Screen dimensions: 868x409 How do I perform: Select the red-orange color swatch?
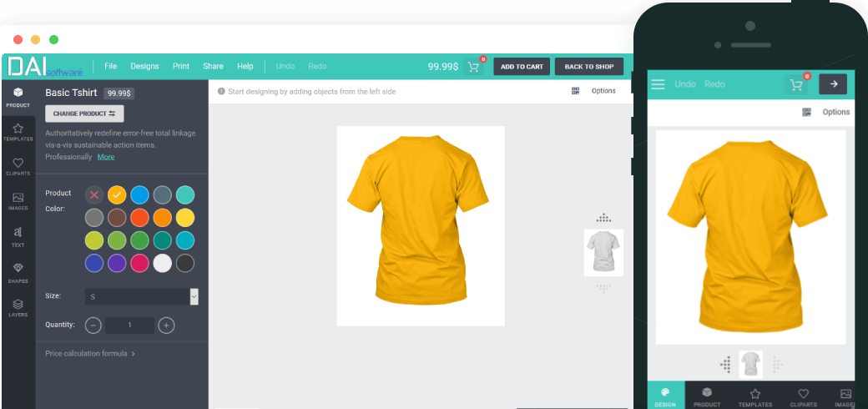click(139, 218)
